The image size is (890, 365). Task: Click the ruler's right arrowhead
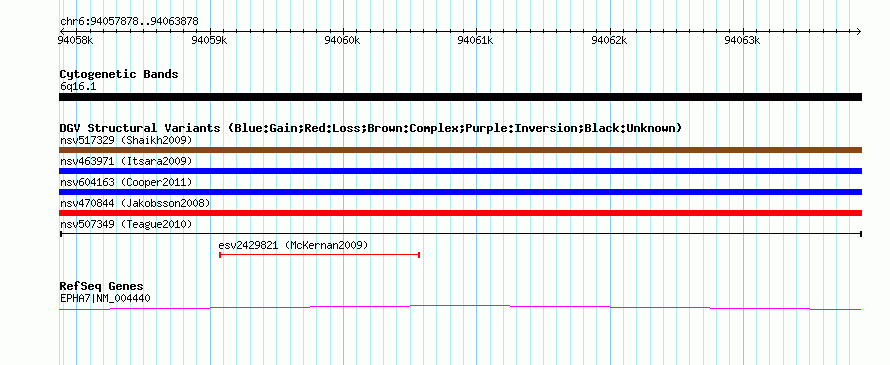point(858,31)
